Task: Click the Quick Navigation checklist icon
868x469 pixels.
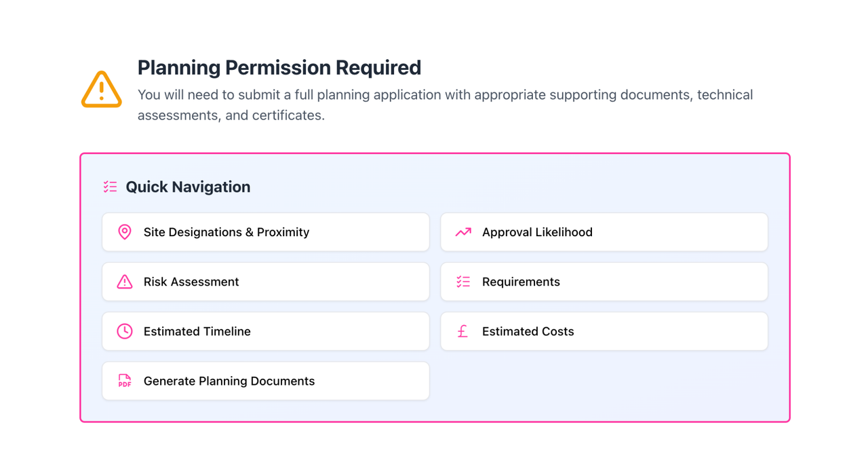Action: (x=110, y=187)
